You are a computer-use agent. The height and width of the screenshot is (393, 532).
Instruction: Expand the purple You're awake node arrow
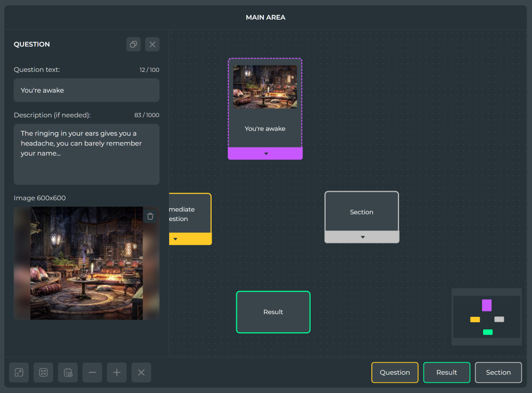(266, 153)
